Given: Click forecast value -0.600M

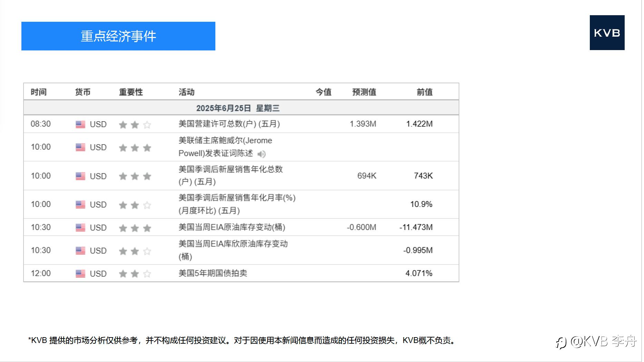Looking at the screenshot, I should (362, 227).
